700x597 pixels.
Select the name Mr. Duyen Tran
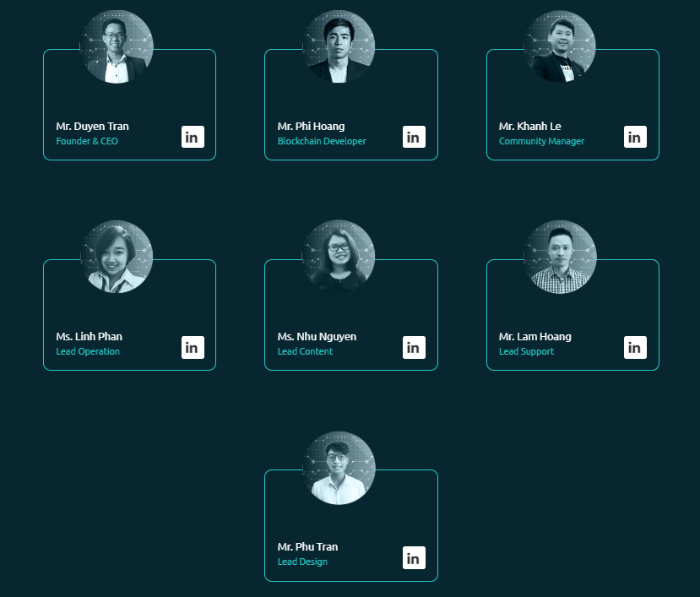tap(92, 127)
